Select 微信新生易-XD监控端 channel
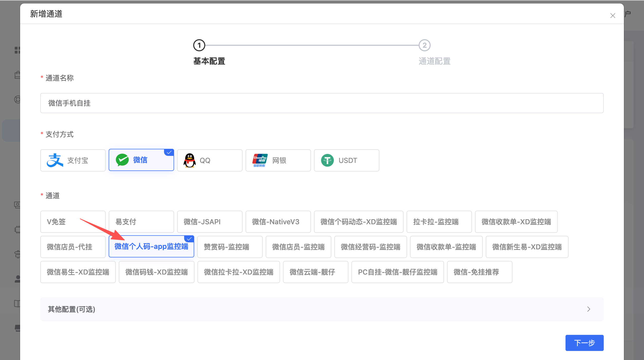 coord(527,247)
